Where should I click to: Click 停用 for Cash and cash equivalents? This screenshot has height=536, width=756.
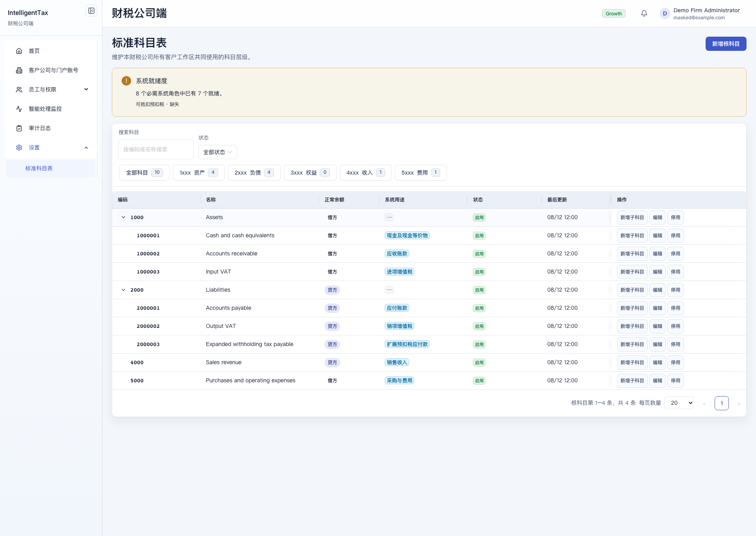pos(675,236)
